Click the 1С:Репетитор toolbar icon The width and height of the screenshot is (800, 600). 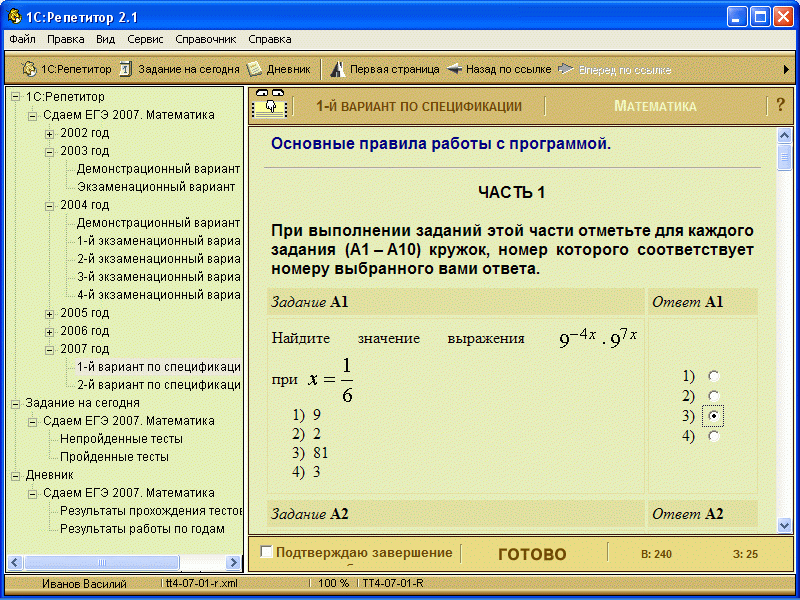[29, 69]
